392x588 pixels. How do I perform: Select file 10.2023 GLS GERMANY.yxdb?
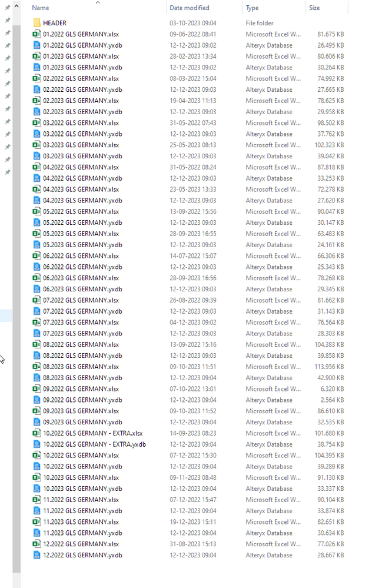pos(82,489)
